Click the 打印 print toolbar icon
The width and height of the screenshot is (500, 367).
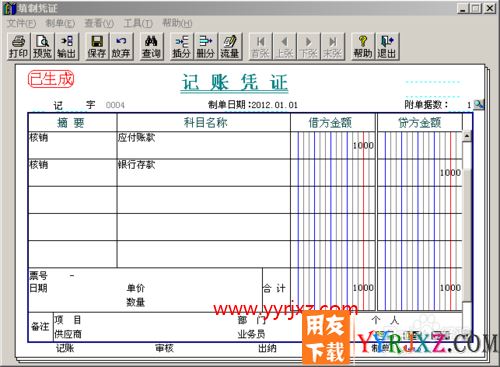[x=19, y=46]
